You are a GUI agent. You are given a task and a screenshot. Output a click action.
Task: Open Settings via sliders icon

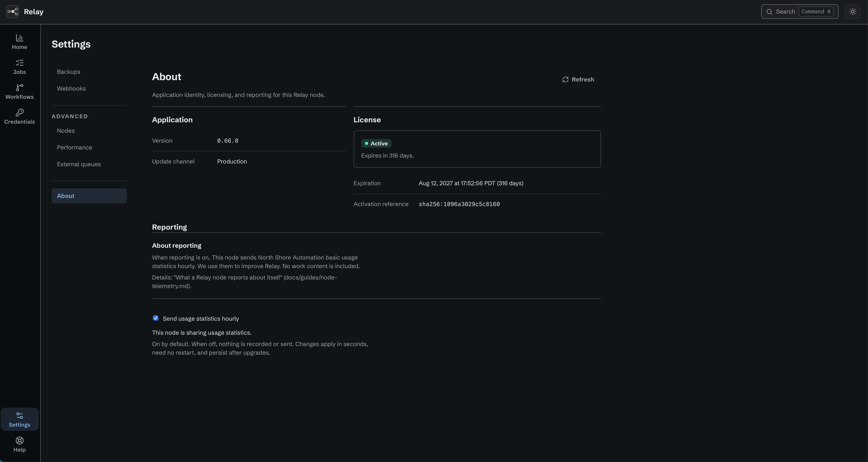click(19, 416)
